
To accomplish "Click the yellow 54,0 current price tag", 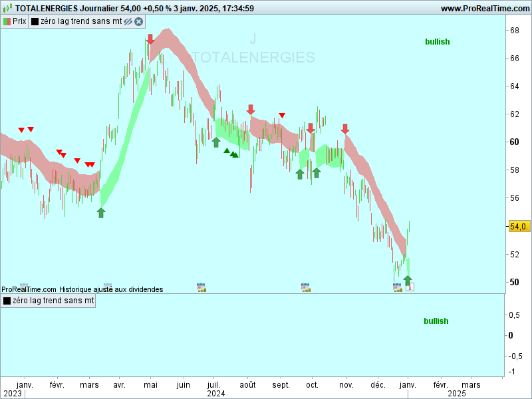I will click(x=519, y=226).
